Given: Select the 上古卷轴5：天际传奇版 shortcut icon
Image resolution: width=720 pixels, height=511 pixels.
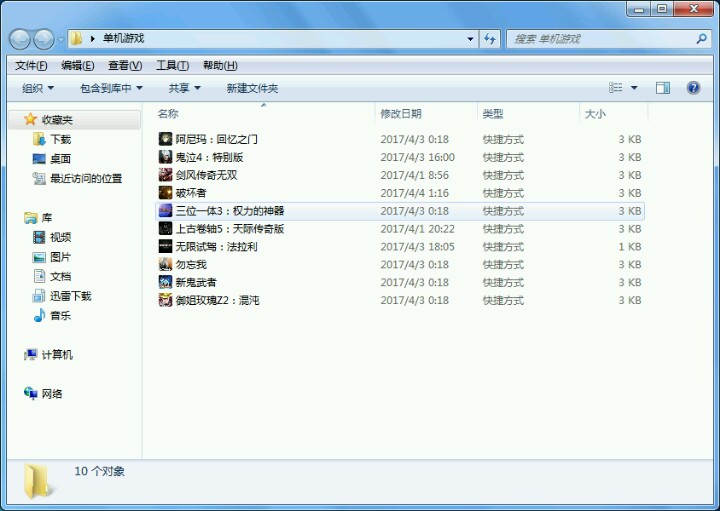Looking at the screenshot, I should click(166, 229).
